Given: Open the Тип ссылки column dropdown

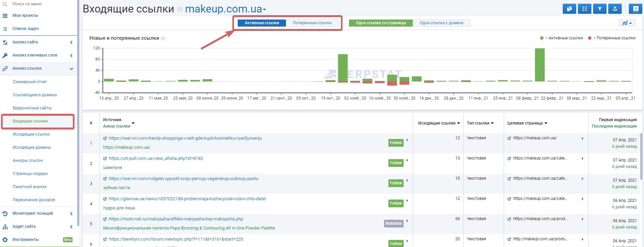Looking at the screenshot, I should click(480, 123).
